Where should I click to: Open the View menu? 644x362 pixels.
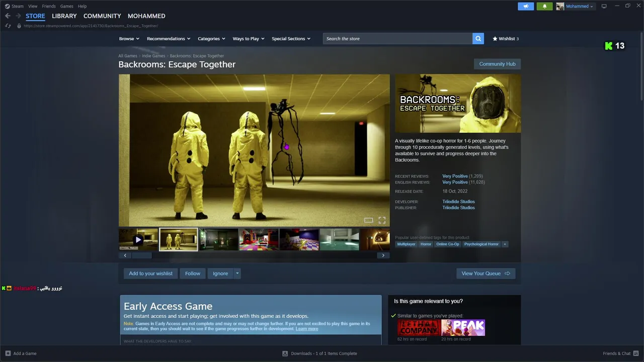[x=33, y=6]
